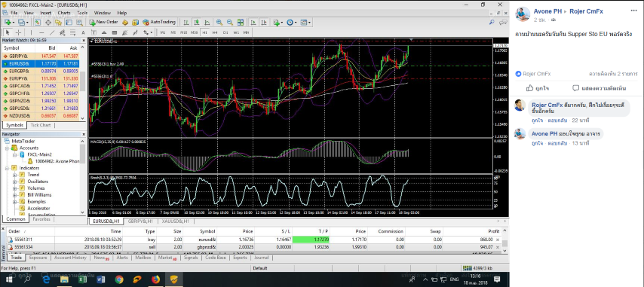
Task: Open the Window menu
Action: click(103, 13)
